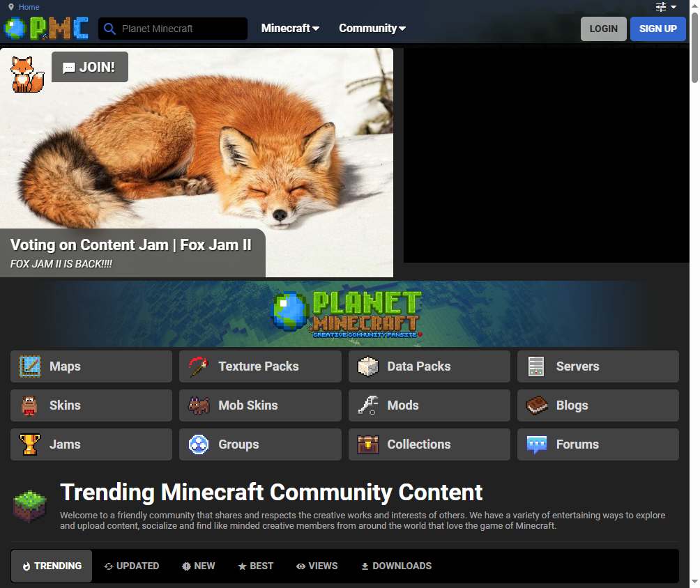Open the Home breadcrumb link
700x588 pixels.
29,7
